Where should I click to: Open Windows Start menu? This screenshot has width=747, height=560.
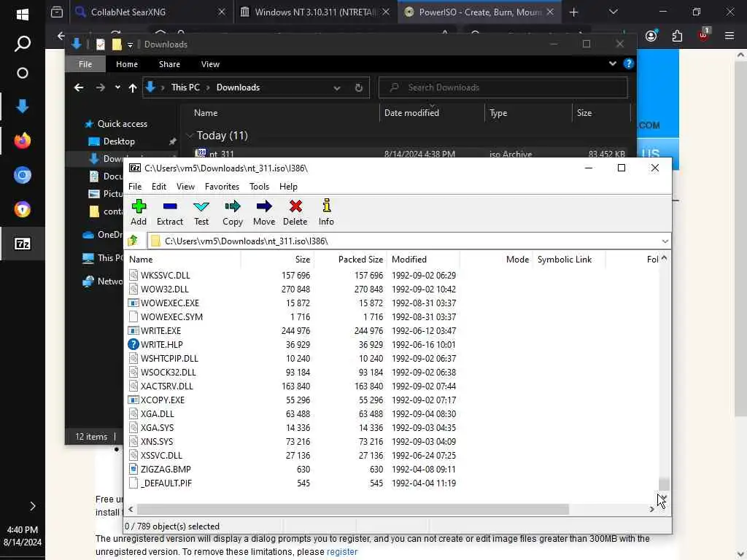(x=23, y=15)
